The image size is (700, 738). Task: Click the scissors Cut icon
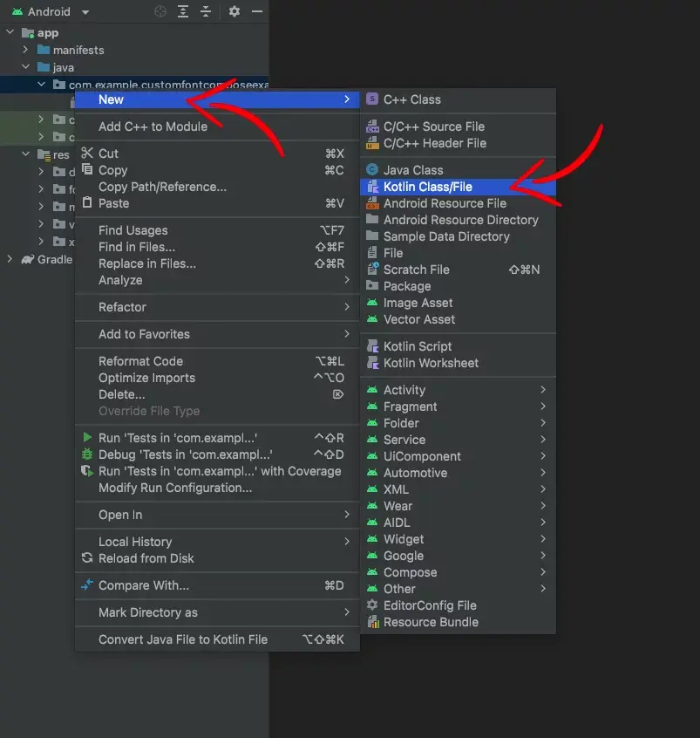(x=87, y=153)
